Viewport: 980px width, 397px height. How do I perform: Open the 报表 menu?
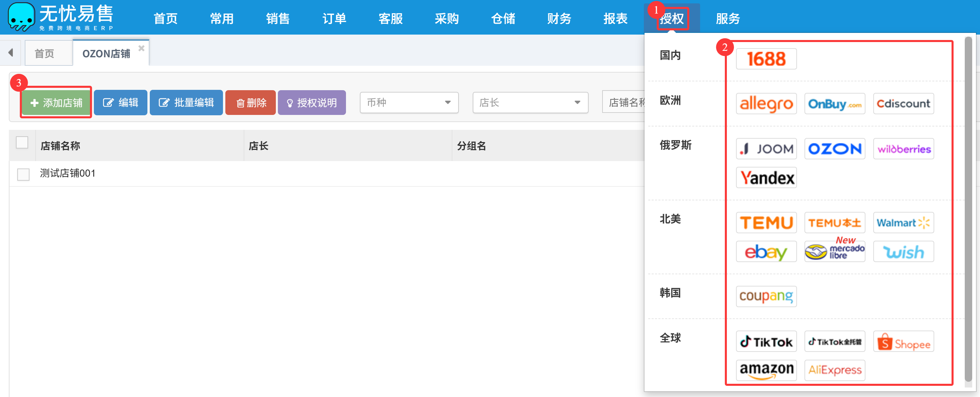click(x=615, y=18)
